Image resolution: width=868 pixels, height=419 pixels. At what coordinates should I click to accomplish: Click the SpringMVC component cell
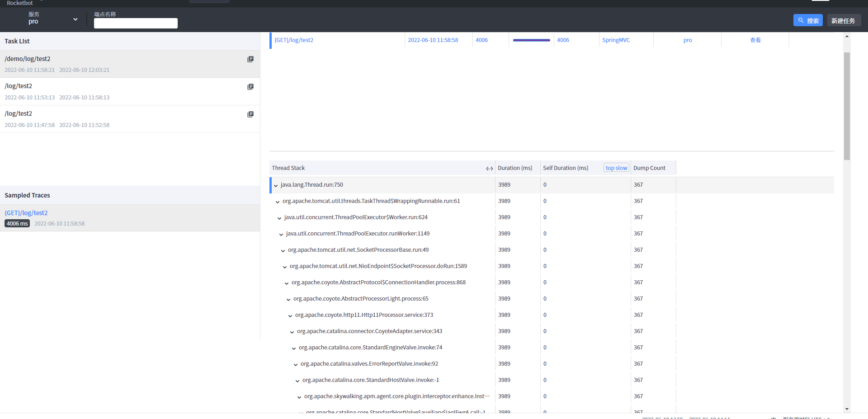tap(616, 40)
